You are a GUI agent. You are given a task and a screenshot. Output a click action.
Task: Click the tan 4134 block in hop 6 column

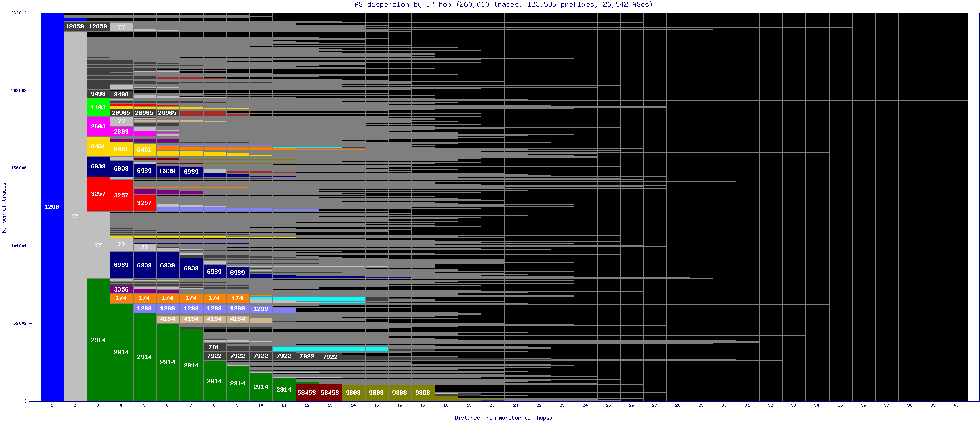click(x=168, y=319)
